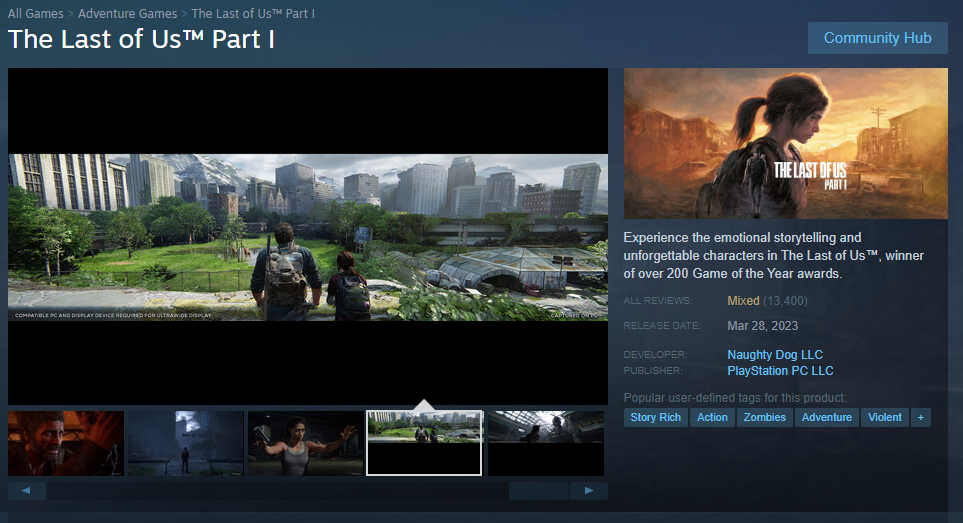The width and height of the screenshot is (963, 523).
Task: Click the Popular user-defined tags label
Action: 735,398
